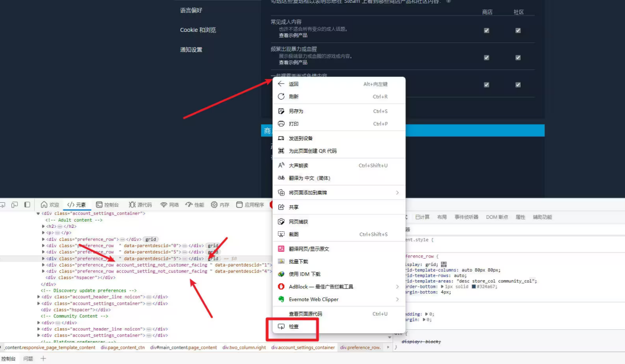Switch to the 事件侦听器 pane tab

coord(466,217)
